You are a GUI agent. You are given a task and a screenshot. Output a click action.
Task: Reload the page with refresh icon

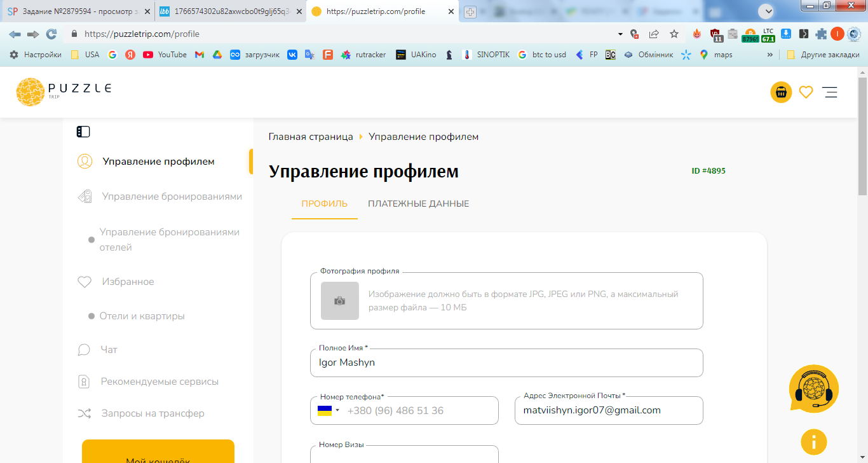point(51,34)
